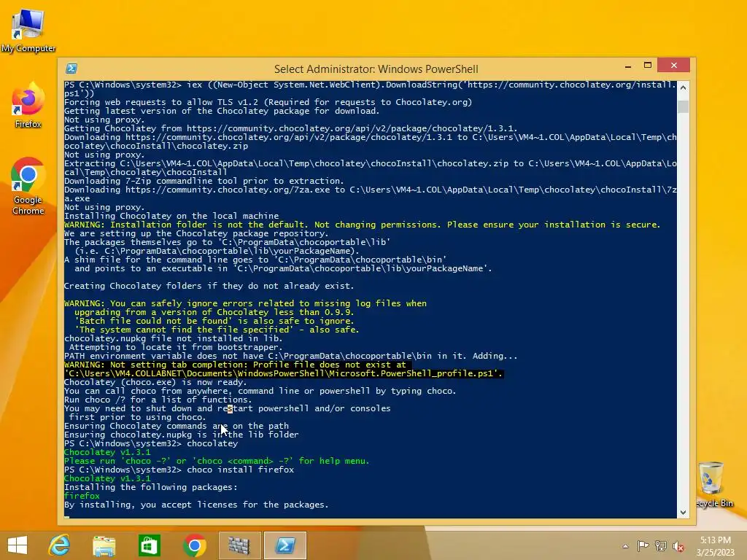Click 'Chocolatey (choco.exe) is now ready.' line
The image size is (747, 560).
(x=155, y=382)
